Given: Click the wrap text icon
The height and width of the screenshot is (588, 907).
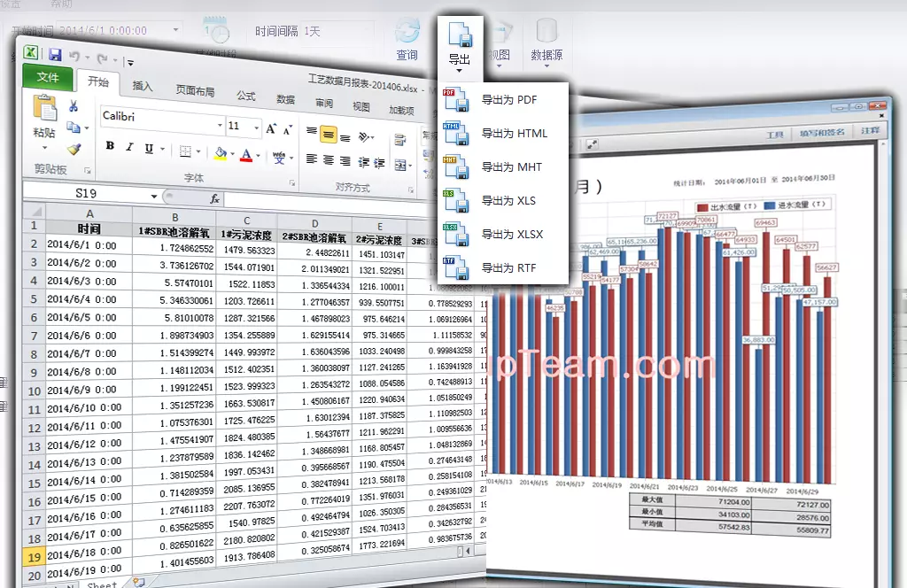Looking at the screenshot, I should 399,140.
